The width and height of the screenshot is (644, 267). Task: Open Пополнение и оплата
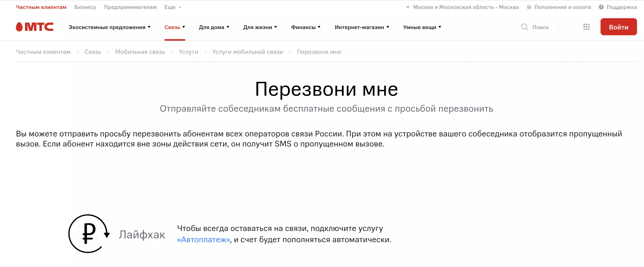562,7
